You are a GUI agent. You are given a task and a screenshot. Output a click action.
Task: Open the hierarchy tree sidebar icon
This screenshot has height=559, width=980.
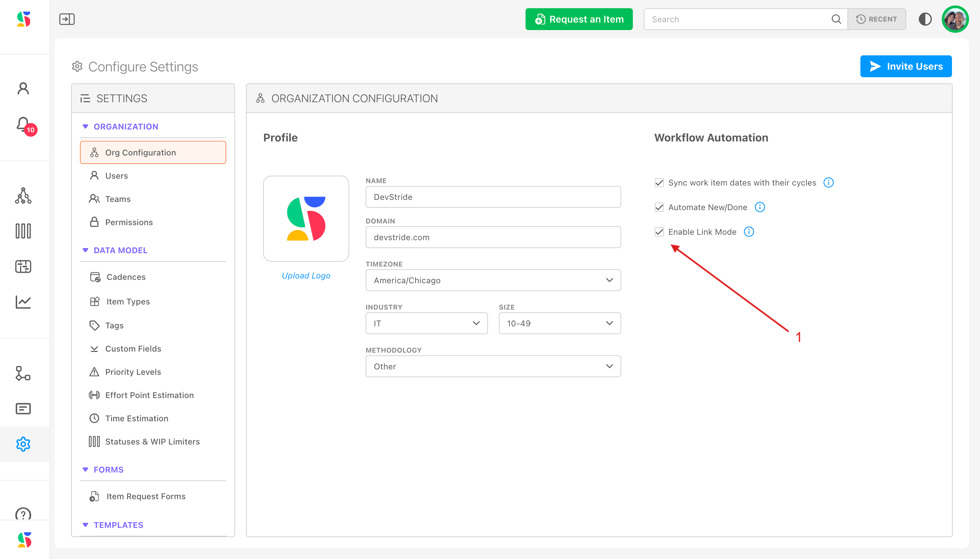[23, 195]
